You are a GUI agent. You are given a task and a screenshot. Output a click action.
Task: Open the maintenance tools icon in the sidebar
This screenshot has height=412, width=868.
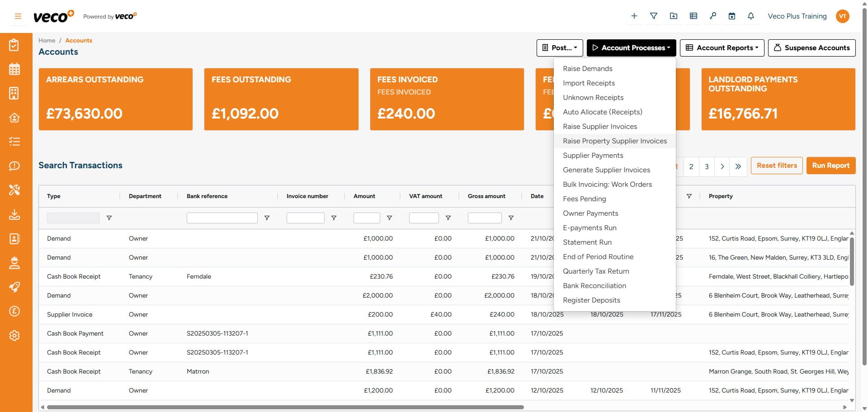click(x=14, y=190)
